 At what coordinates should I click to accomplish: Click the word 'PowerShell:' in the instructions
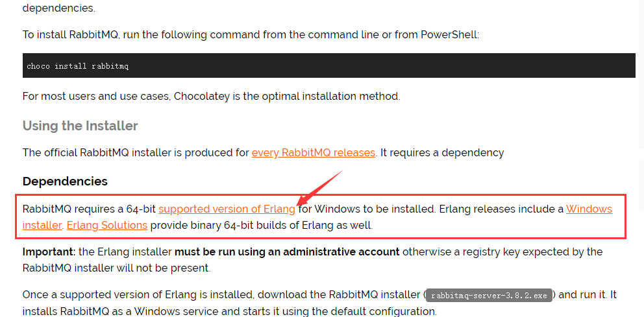450,34
